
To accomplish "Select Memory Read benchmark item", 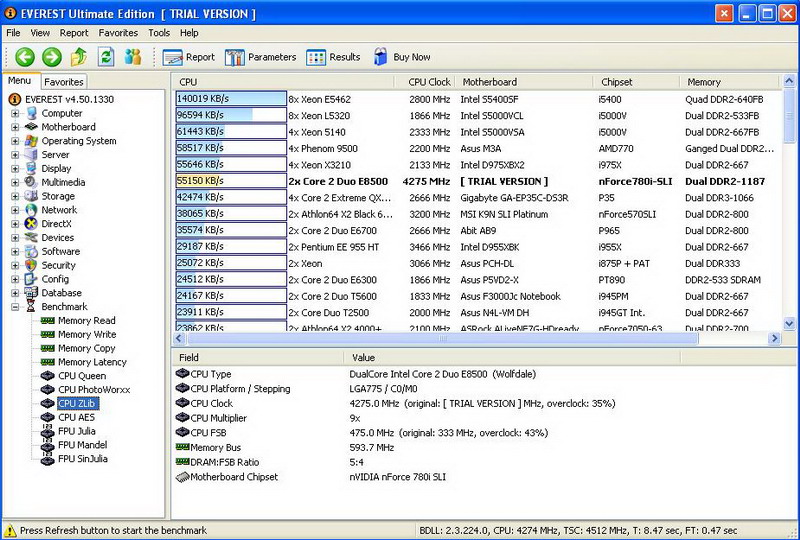I will click(x=86, y=321).
